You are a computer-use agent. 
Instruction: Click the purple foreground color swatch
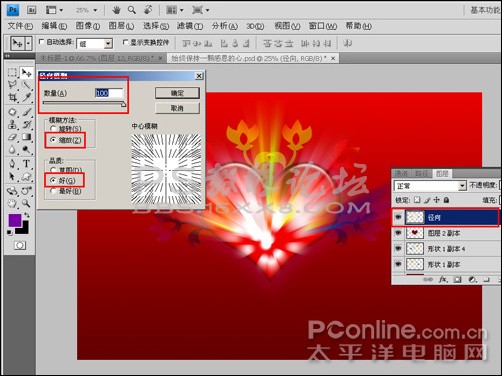pos(15,220)
